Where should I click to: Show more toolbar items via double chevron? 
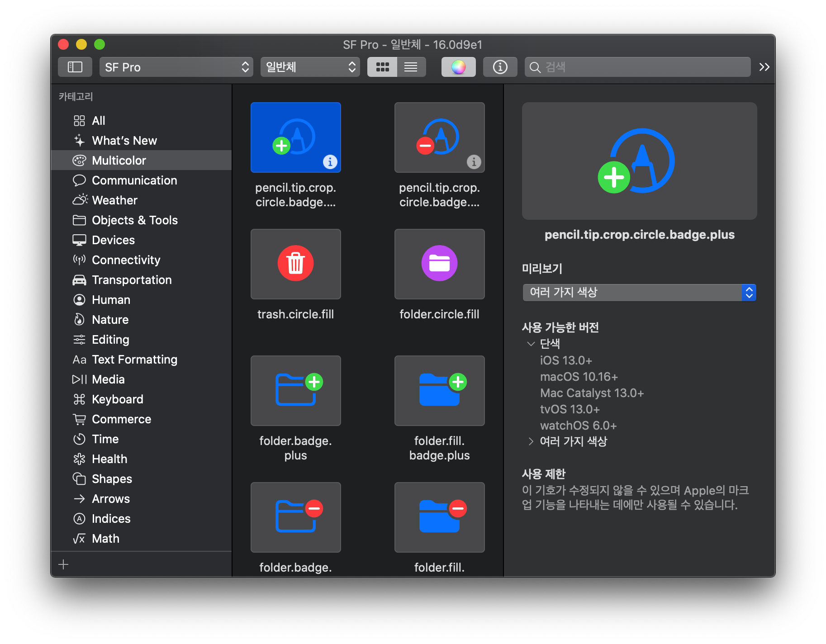pyautogui.click(x=764, y=67)
